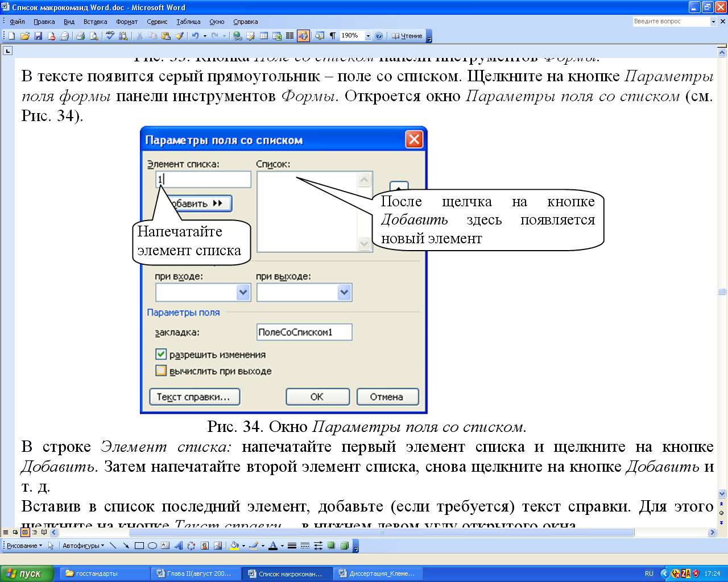Open the 'при входе' combo box in the picture
Screen dimensions: 728x582
[243, 292]
